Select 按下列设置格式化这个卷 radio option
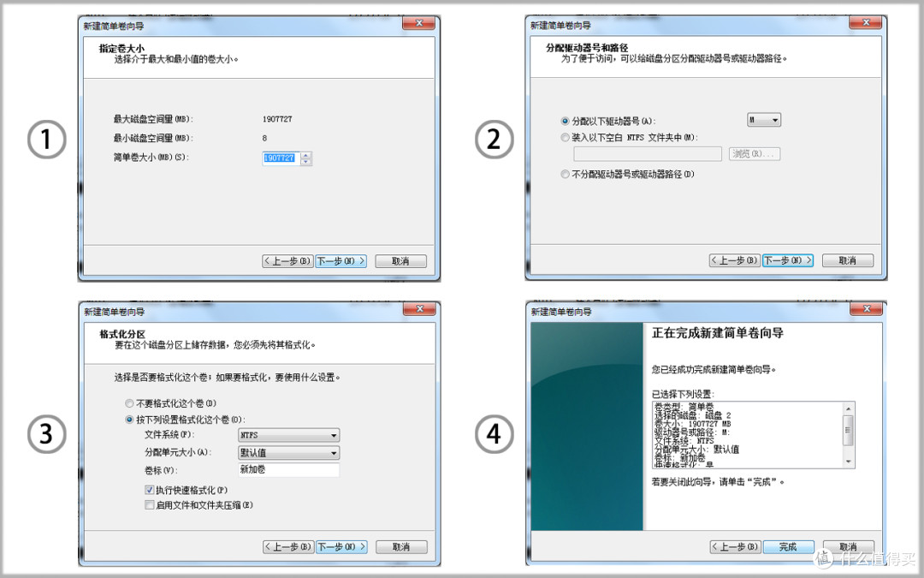This screenshot has width=924, height=578. 130,420
